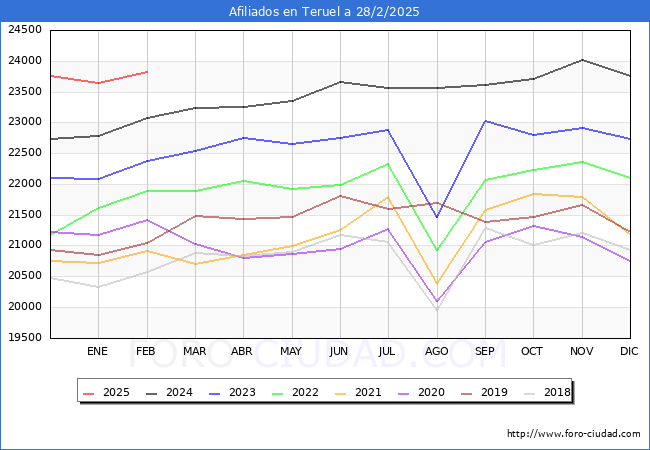Click the 23500 y-axis value

(x=25, y=92)
